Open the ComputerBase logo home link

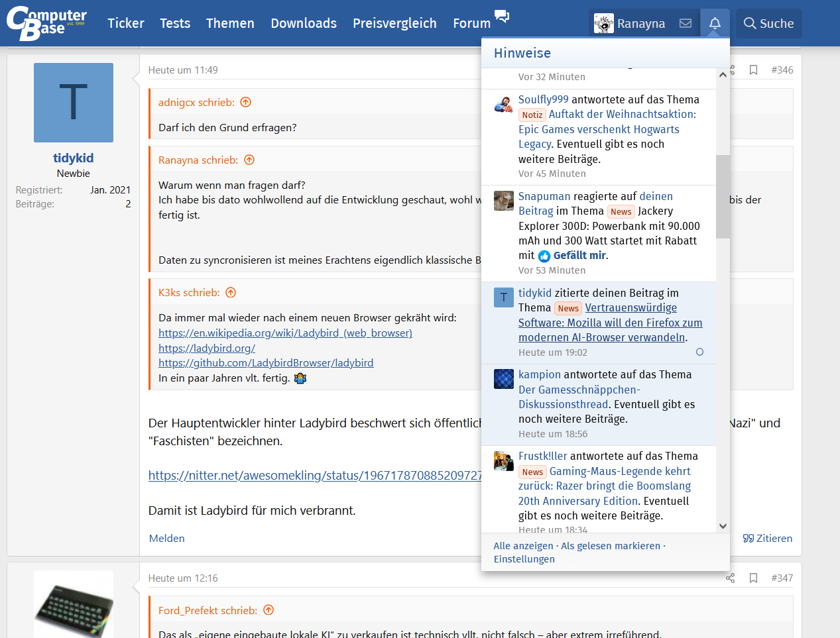pos(46,23)
